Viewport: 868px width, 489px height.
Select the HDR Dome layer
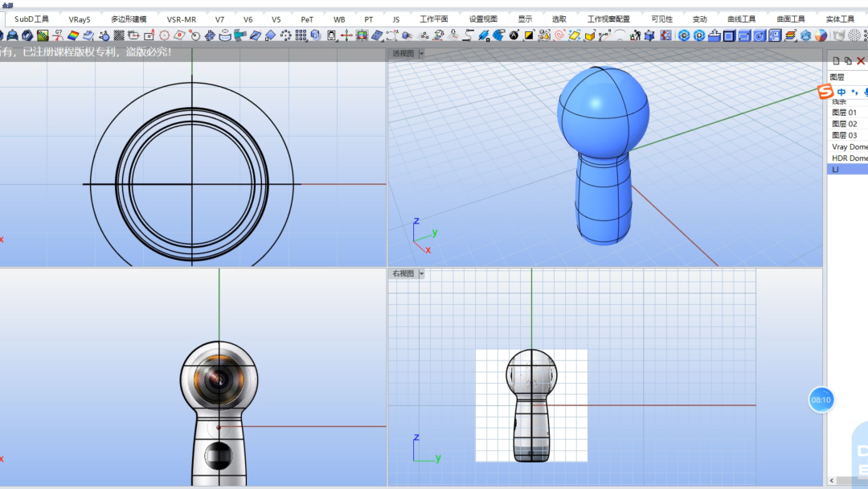tap(848, 158)
